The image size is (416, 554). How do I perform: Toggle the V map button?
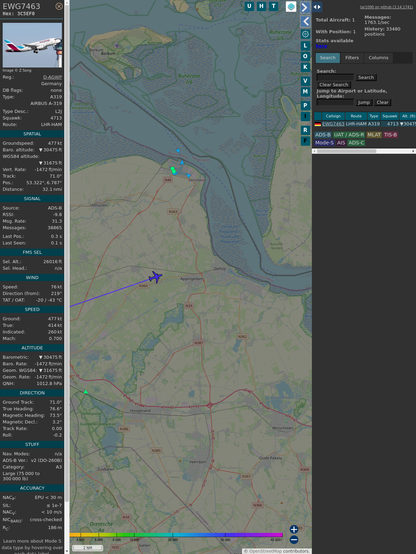tap(305, 81)
